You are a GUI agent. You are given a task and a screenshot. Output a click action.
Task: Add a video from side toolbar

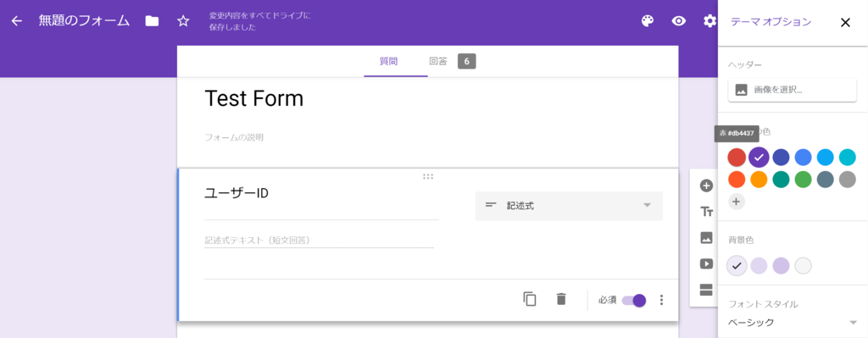(x=706, y=263)
